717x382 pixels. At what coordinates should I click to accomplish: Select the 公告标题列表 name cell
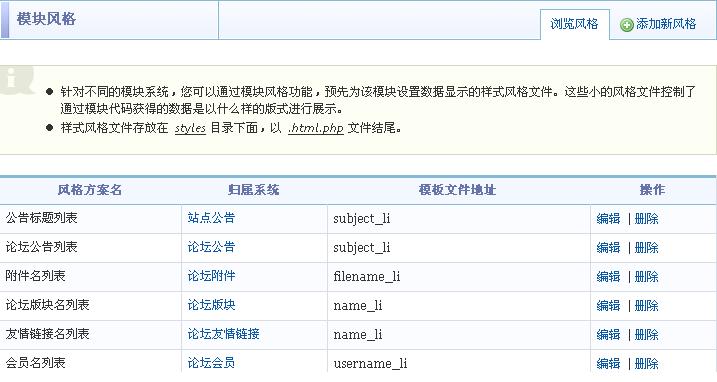coord(91,219)
